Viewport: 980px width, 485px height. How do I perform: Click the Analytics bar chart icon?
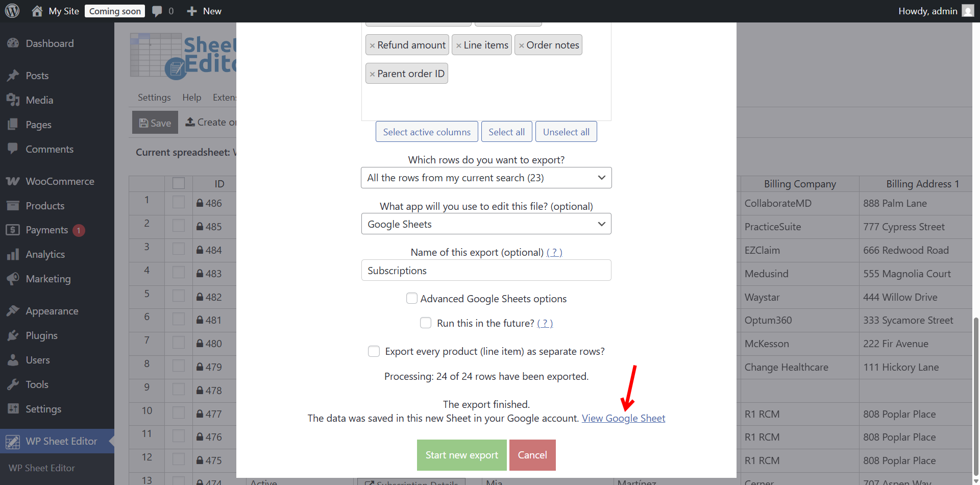click(x=13, y=254)
